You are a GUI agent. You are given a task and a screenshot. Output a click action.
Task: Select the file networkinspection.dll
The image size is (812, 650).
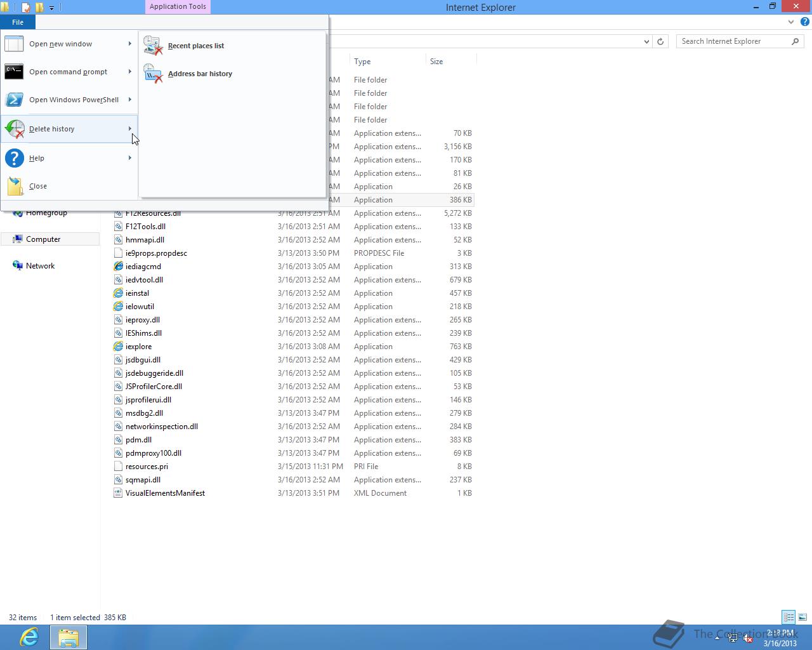pos(162,427)
